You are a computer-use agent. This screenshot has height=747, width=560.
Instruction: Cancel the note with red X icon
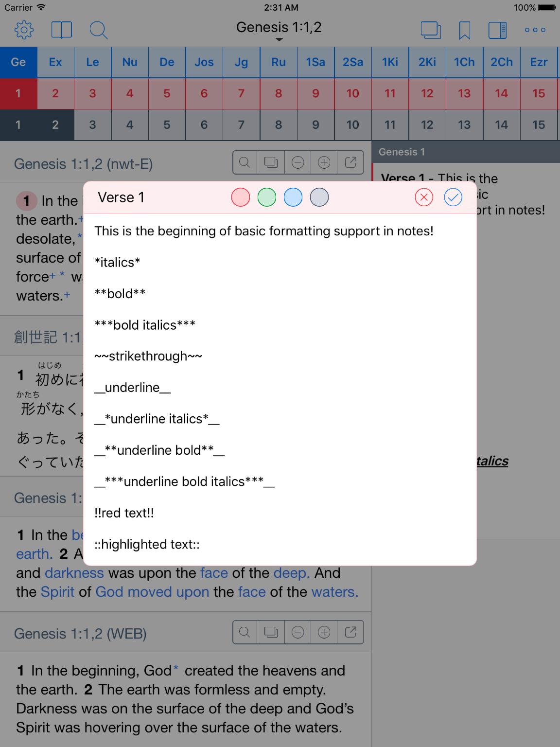424,197
